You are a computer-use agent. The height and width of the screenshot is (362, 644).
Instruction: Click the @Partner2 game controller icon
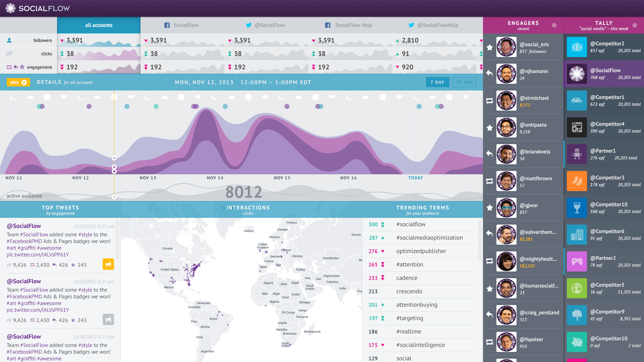tap(577, 261)
